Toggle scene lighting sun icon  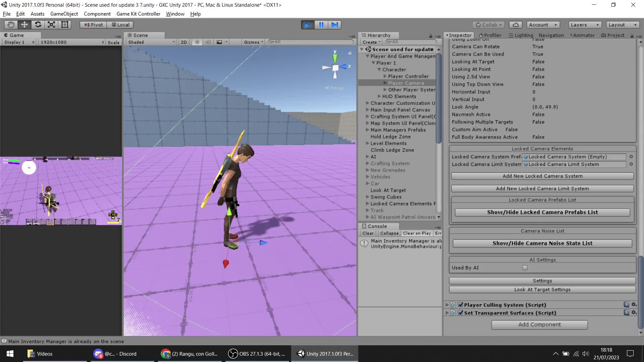197,42
